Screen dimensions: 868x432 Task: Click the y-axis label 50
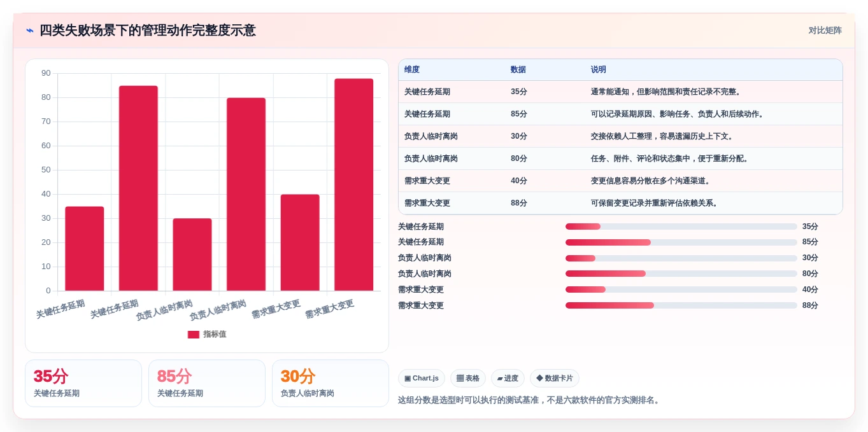[x=46, y=170]
